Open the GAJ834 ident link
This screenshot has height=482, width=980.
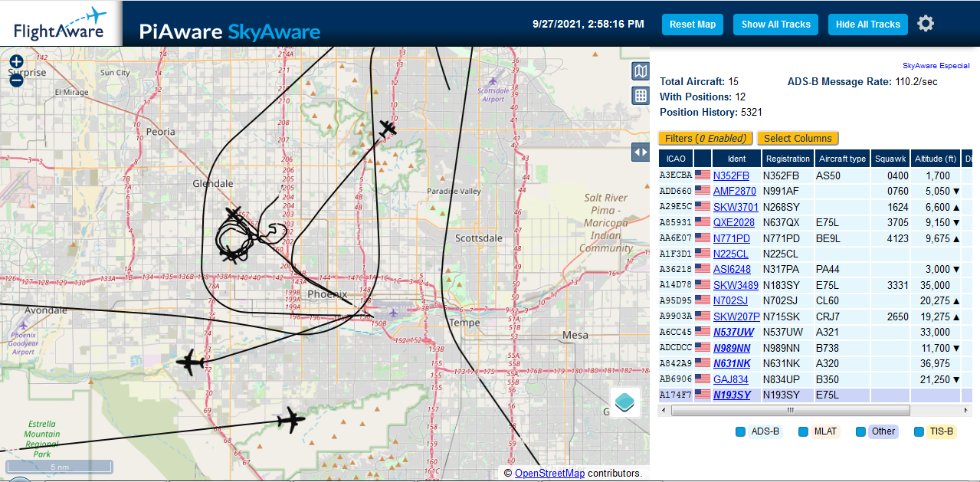point(730,379)
